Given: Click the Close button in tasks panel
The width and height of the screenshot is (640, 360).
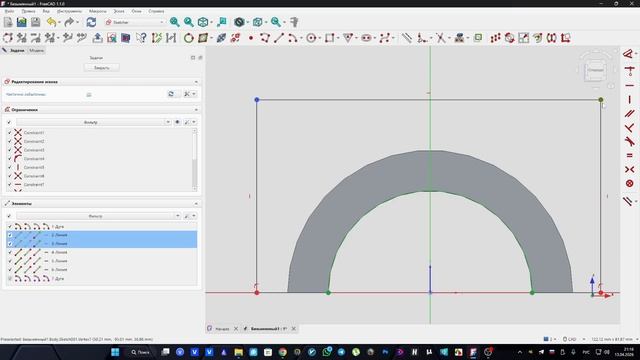Looking at the screenshot, I should click(x=102, y=68).
